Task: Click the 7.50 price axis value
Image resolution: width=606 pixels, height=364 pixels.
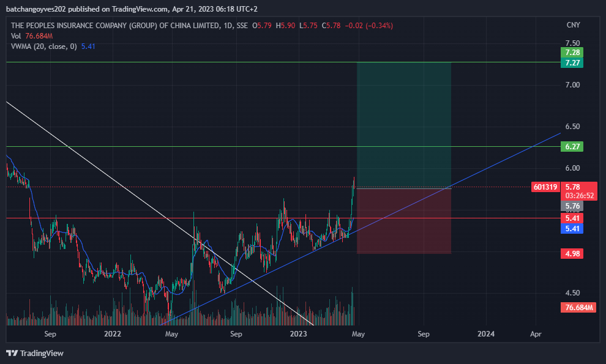Action: 572,43
